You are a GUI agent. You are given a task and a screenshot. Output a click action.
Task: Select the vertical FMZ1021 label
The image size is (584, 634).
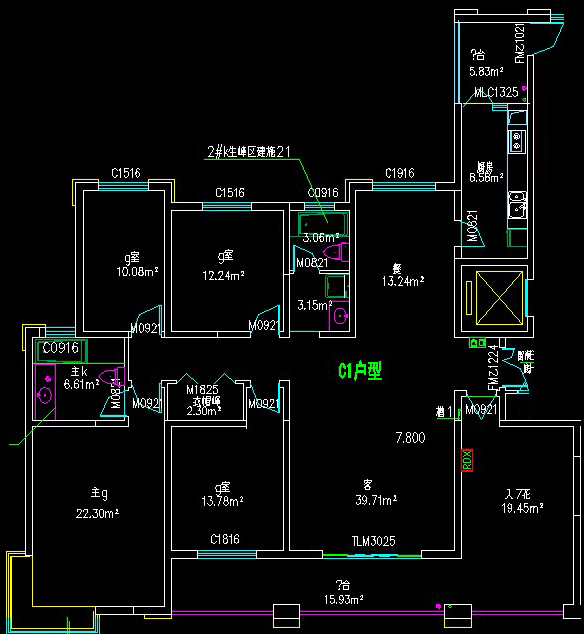pos(520,43)
